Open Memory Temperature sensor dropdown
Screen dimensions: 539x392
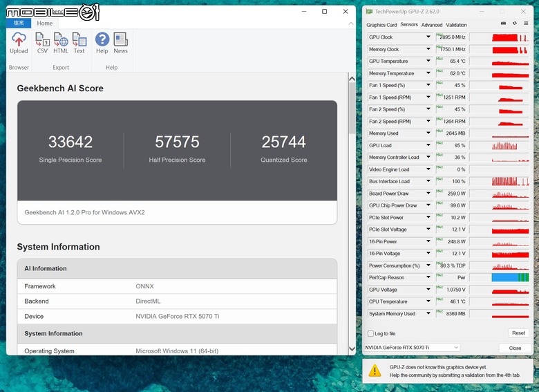coord(428,73)
